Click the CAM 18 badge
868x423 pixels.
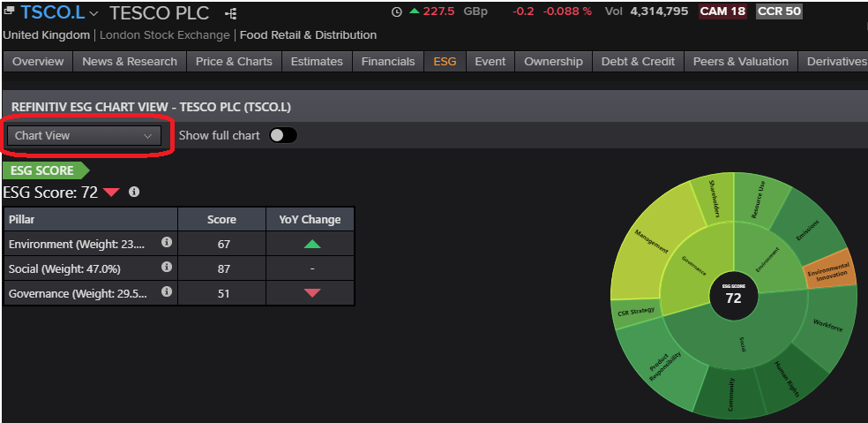click(722, 11)
